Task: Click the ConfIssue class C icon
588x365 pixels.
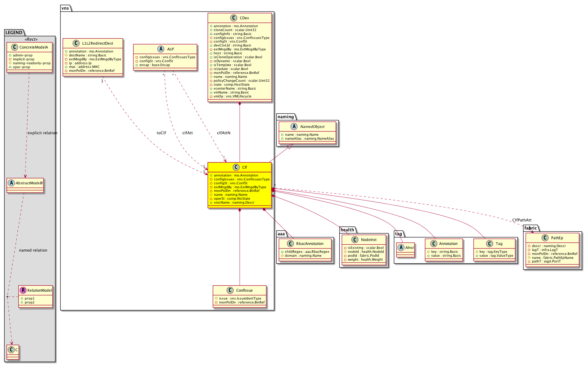Action: [230, 290]
